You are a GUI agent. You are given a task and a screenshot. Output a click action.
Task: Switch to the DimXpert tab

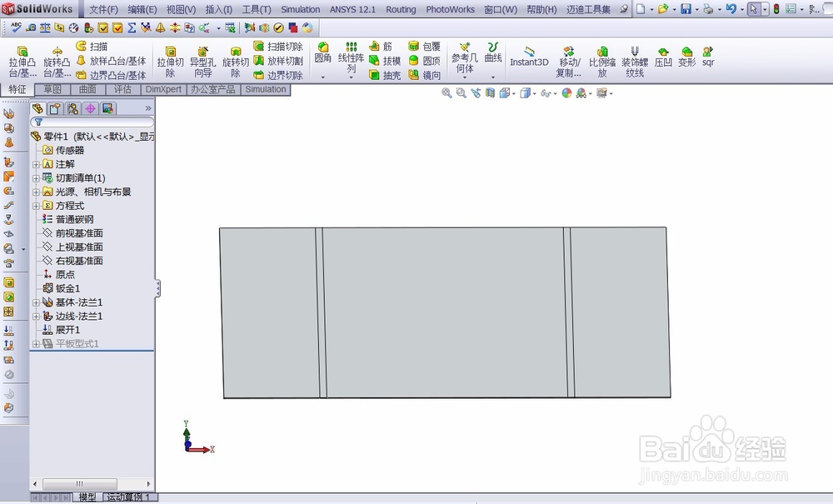click(x=163, y=89)
